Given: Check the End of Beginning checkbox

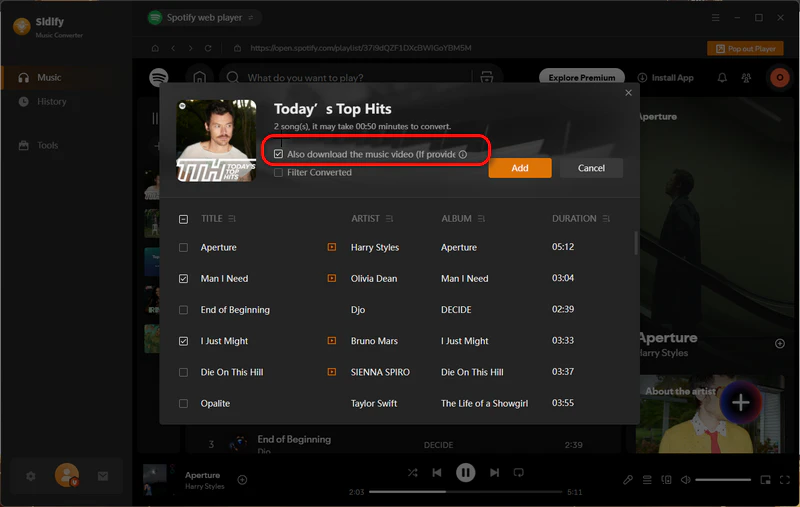Looking at the screenshot, I should coord(184,310).
